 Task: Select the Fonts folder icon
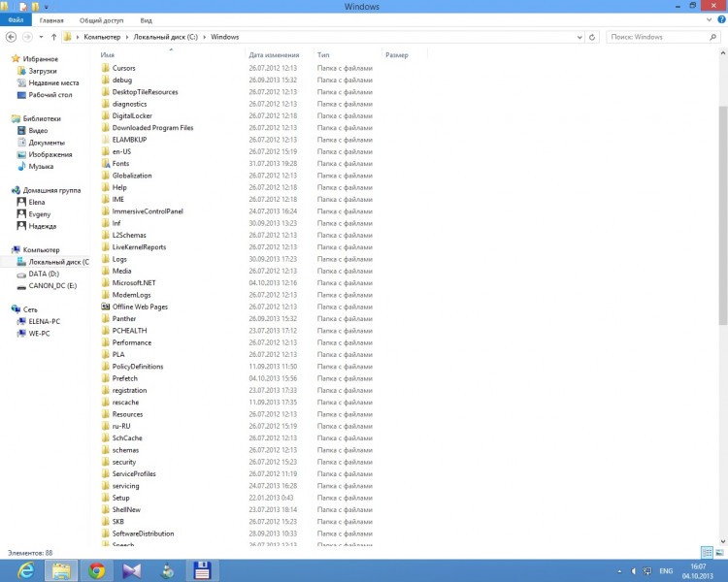pyautogui.click(x=106, y=163)
